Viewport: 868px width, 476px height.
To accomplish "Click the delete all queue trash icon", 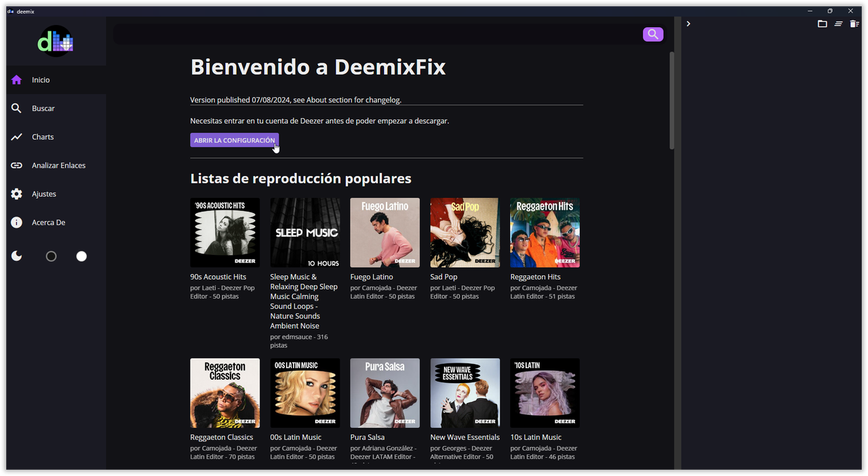I will pyautogui.click(x=854, y=24).
